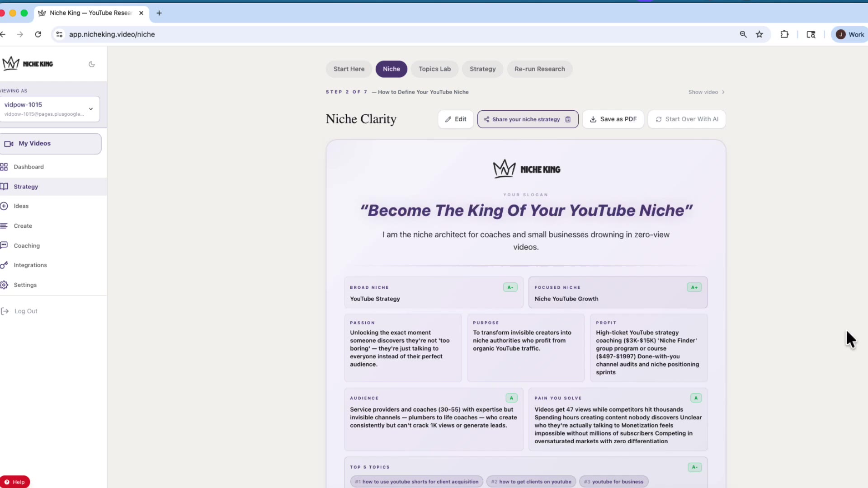The image size is (868, 488).
Task: Click the Re-run Research tab
Action: (539, 69)
